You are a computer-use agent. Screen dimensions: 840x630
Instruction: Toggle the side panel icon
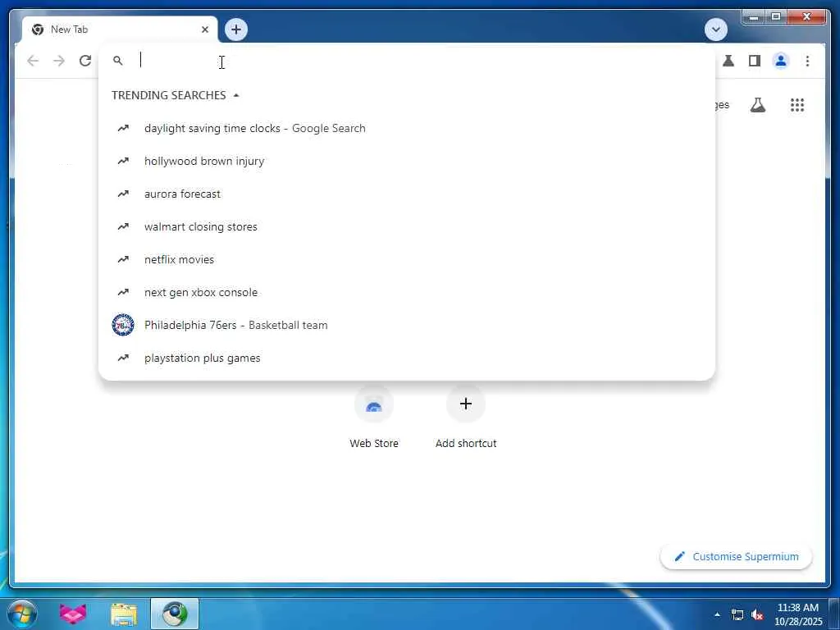[755, 61]
